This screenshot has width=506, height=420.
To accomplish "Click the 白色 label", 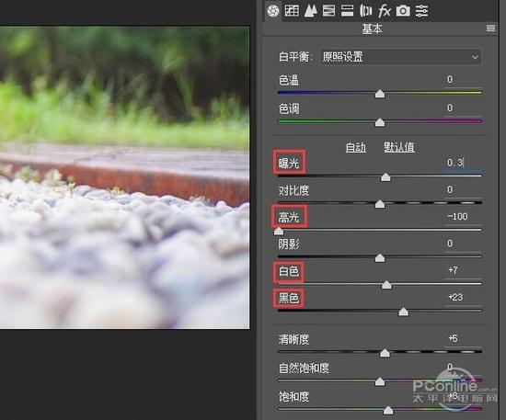I will (x=288, y=271).
